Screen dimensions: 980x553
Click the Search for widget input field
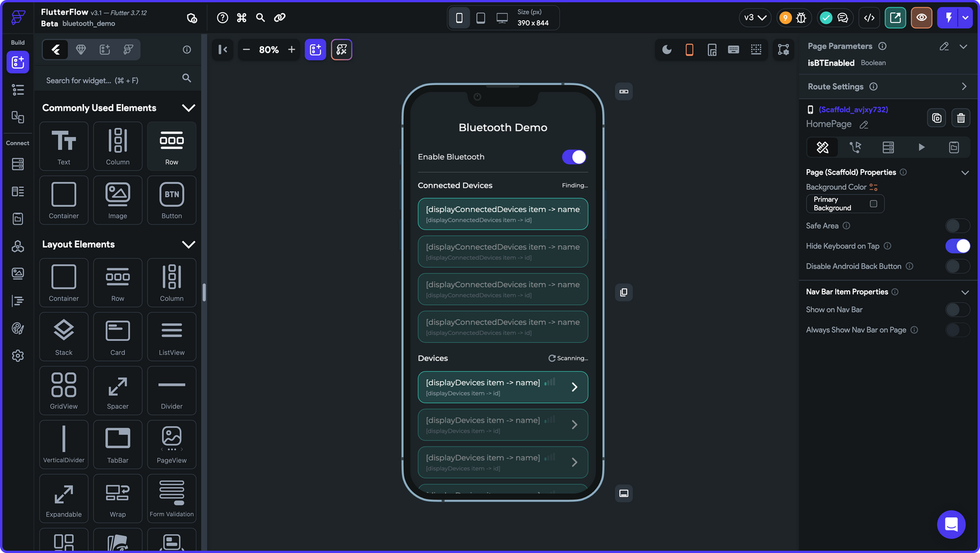pos(110,80)
